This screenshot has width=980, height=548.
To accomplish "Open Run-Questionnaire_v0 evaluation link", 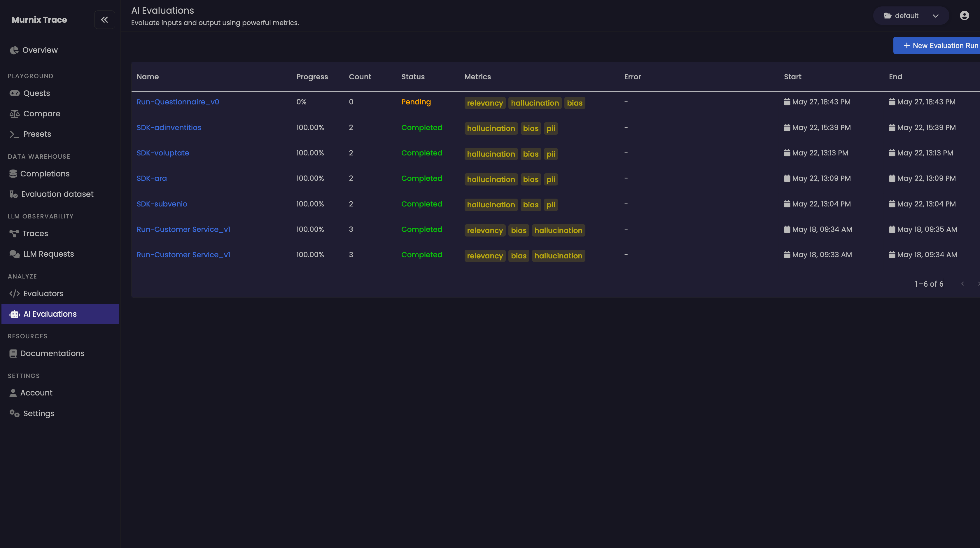I will coord(178,102).
